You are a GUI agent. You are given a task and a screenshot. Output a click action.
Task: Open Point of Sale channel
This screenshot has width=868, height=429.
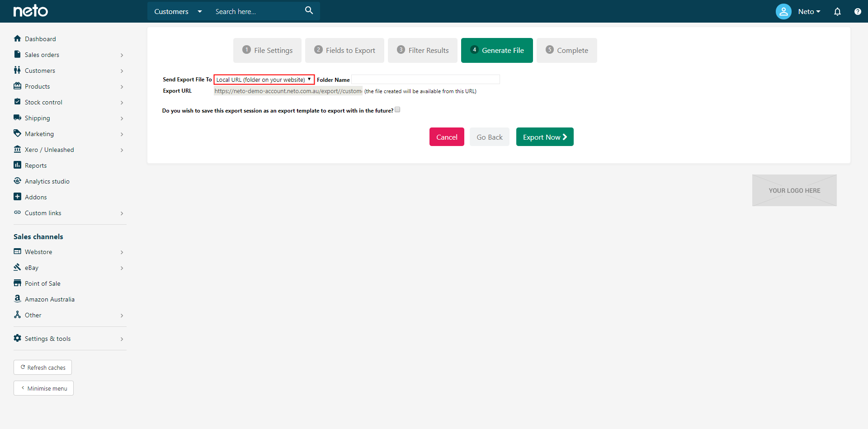[x=42, y=283]
